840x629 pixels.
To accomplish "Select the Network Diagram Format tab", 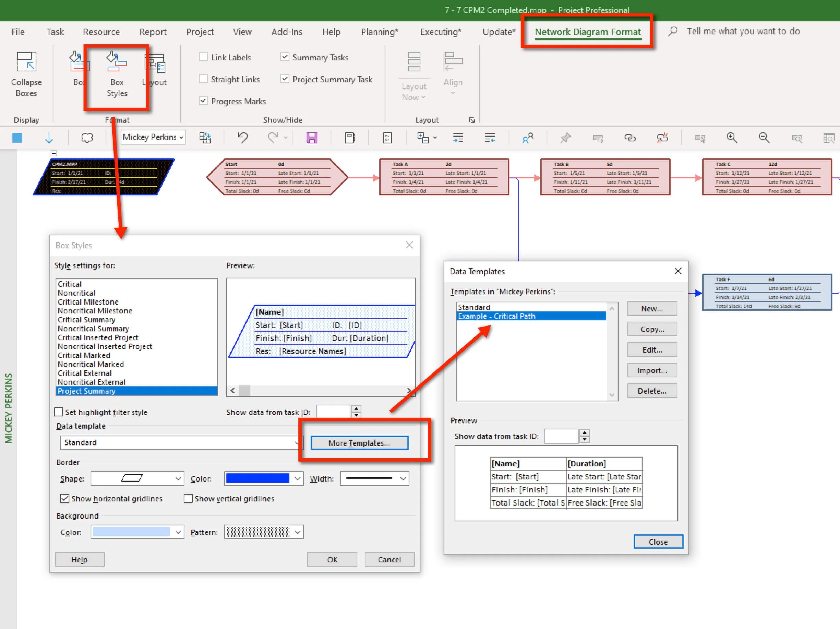I will (588, 32).
